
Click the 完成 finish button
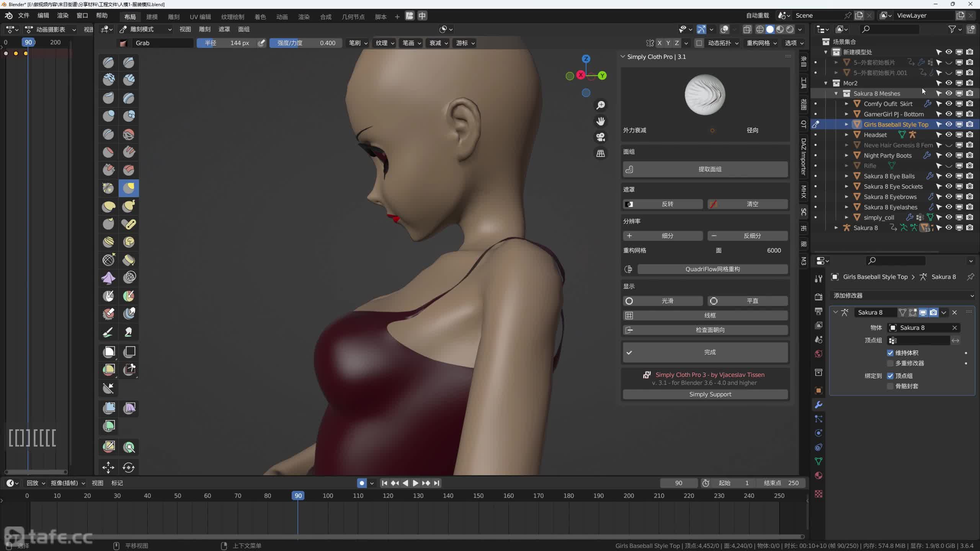(705, 352)
